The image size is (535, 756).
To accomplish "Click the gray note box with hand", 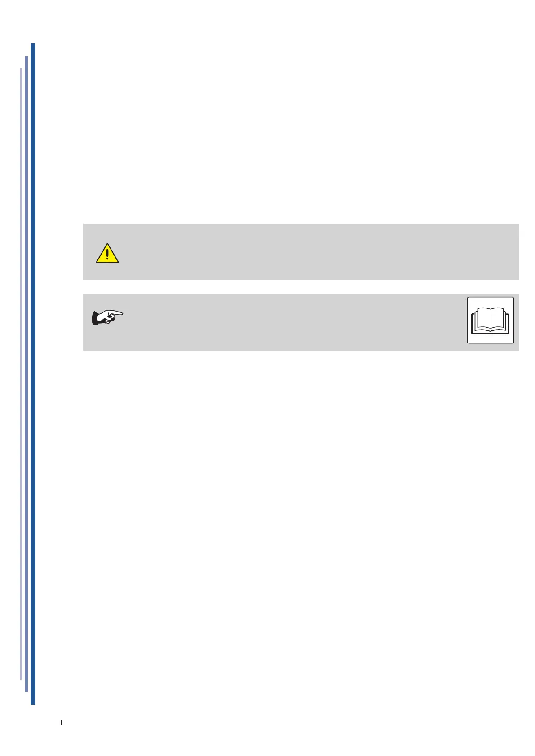I will tap(301, 322).
